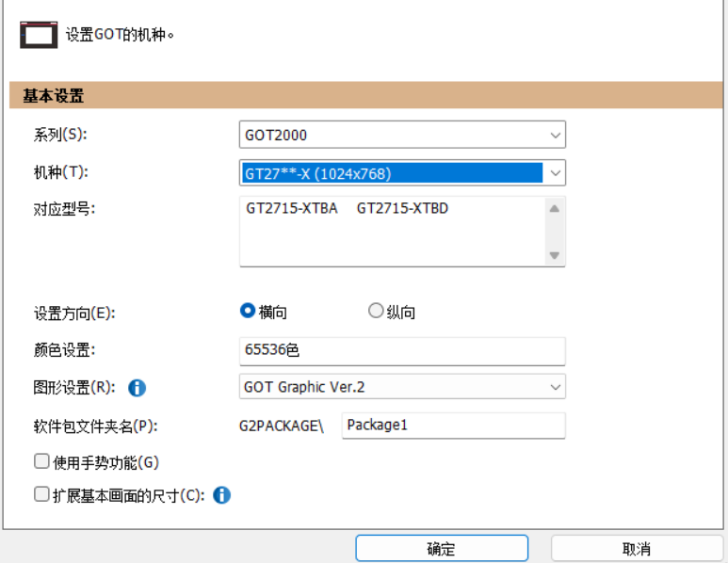Click the 颜色设置 field showing 65536色
Viewport: 728px width, 563px height.
[402, 351]
